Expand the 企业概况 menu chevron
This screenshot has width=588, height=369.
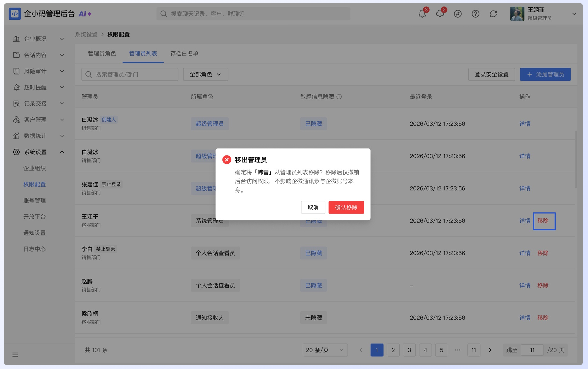[x=62, y=39]
